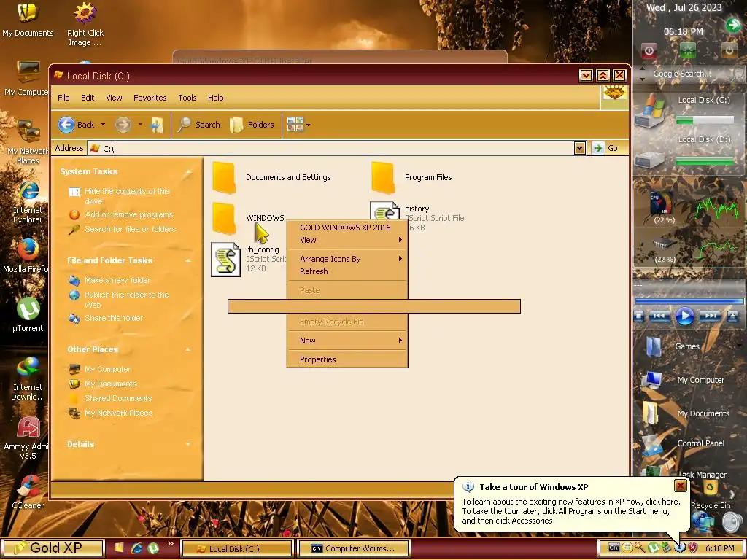Viewport: 747px width, 560px height.
Task: Open the Favorites menu
Action: [150, 98]
